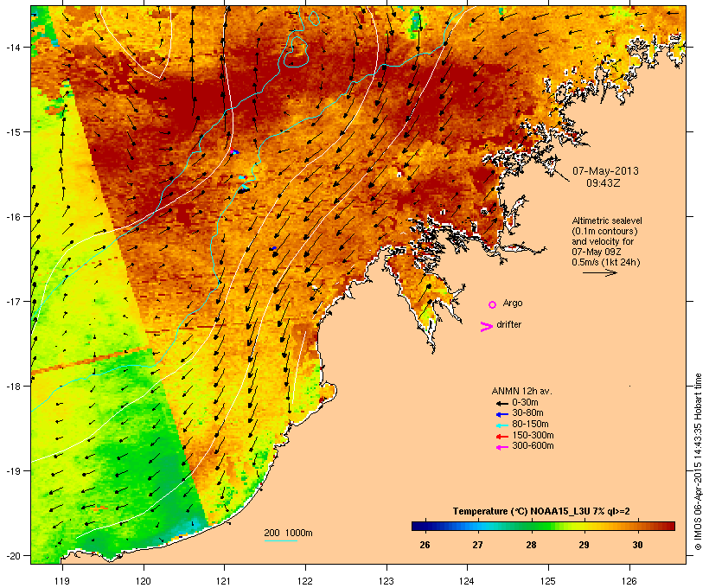Click the longitude axis label 121
Screen dimensions: 709x588
pyautogui.click(x=224, y=581)
